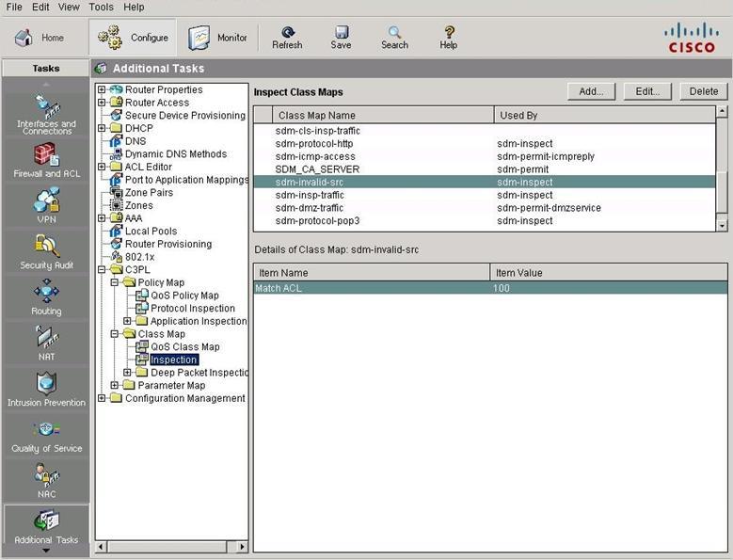Image resolution: width=733 pixels, height=560 pixels.
Task: Collapse the Policy Map folder
Action: pos(114,282)
